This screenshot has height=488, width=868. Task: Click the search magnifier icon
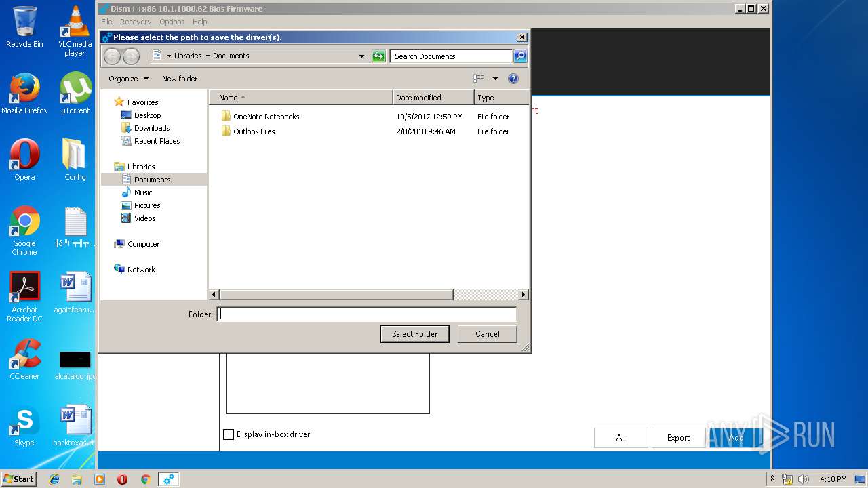(520, 56)
